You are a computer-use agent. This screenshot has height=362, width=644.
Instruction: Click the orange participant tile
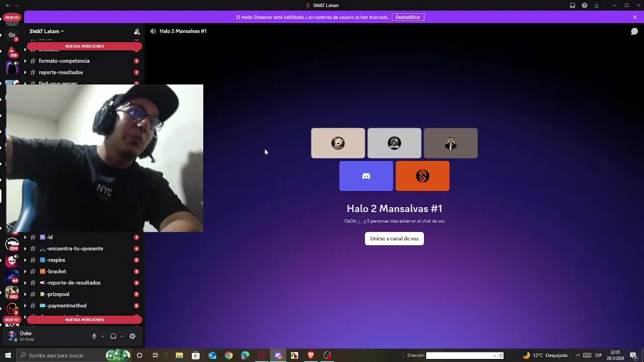423,176
